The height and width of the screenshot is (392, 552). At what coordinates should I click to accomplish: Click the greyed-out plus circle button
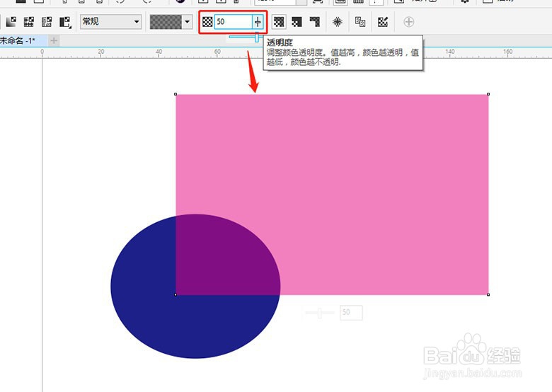(409, 22)
